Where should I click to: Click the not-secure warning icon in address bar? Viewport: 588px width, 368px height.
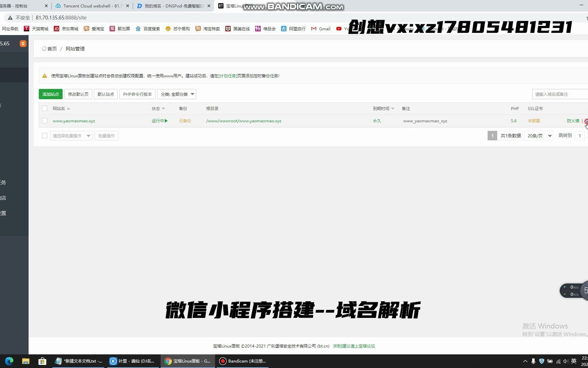tap(10, 18)
